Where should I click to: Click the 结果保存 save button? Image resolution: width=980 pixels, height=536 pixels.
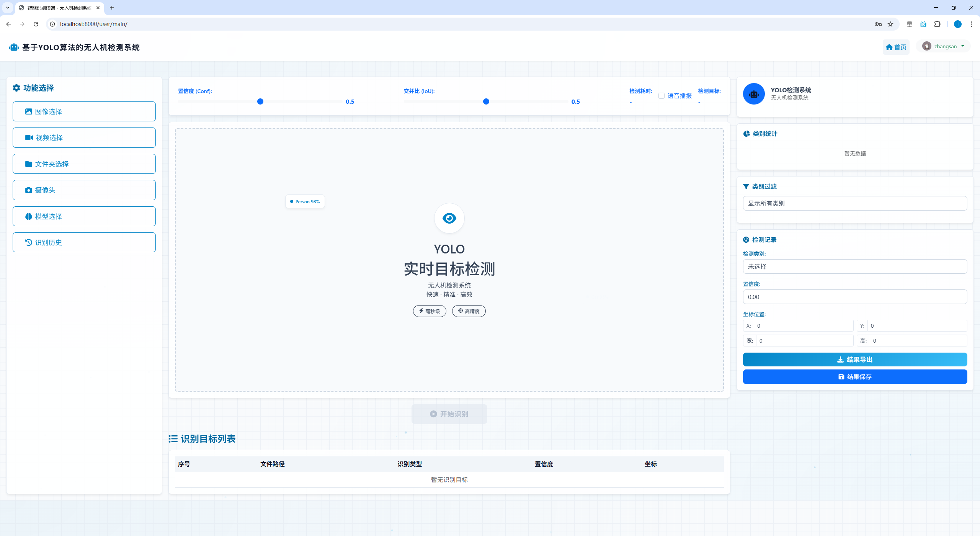pyautogui.click(x=854, y=377)
